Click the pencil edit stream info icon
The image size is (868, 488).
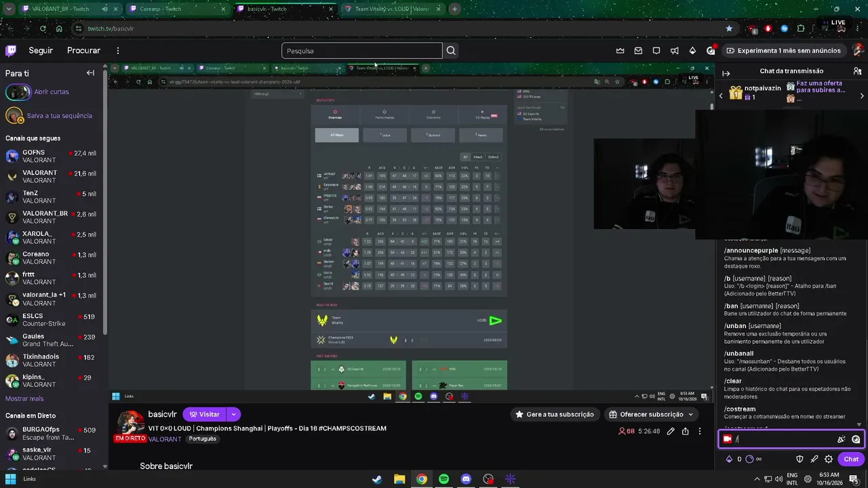tap(671, 431)
